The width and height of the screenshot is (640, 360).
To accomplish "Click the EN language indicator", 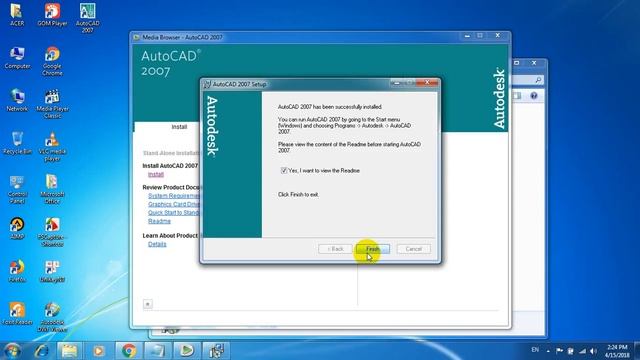I will [x=535, y=350].
